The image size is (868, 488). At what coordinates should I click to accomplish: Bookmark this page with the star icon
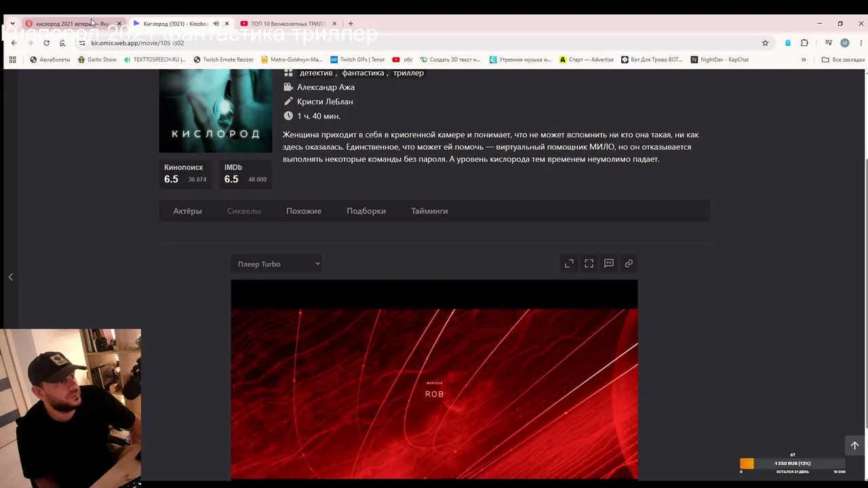(766, 43)
